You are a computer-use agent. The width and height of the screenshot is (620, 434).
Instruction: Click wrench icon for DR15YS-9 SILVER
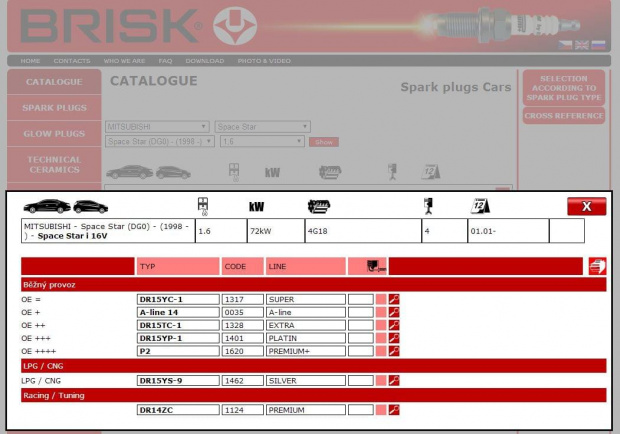click(394, 380)
